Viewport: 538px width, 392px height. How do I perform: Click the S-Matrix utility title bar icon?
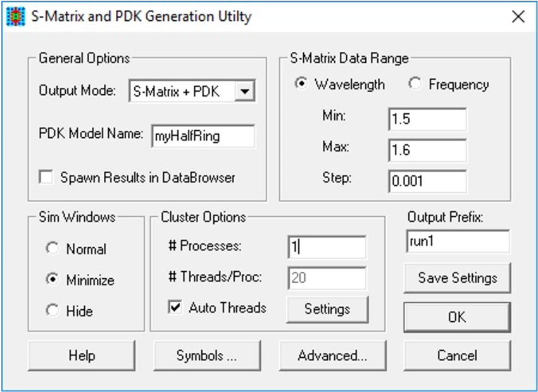16,17
